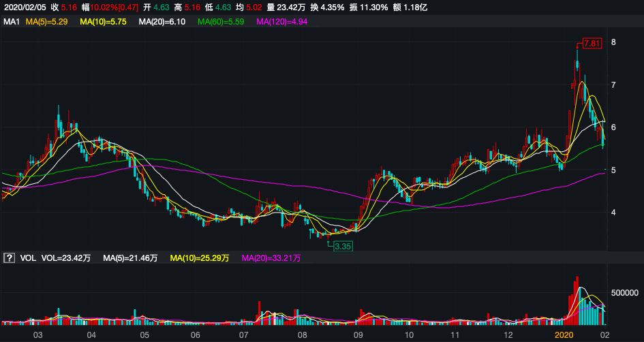Click the volume MA(20)=33.21万 label
Viewport: 644px width, 342px height.
tap(269, 258)
